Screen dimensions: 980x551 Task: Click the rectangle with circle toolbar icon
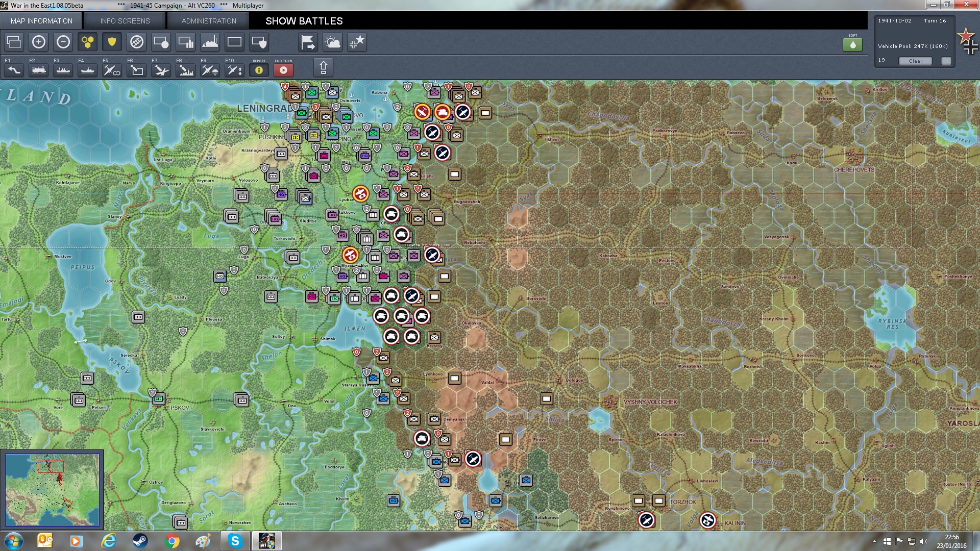(x=161, y=42)
